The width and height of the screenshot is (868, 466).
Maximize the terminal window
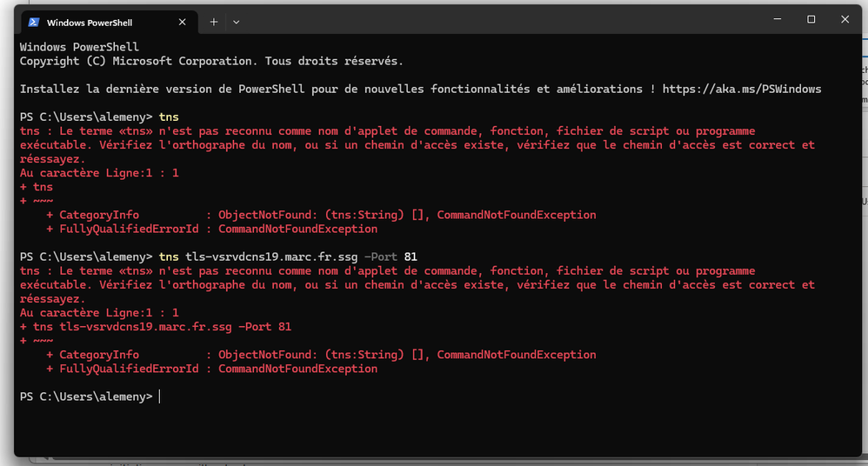(x=811, y=19)
